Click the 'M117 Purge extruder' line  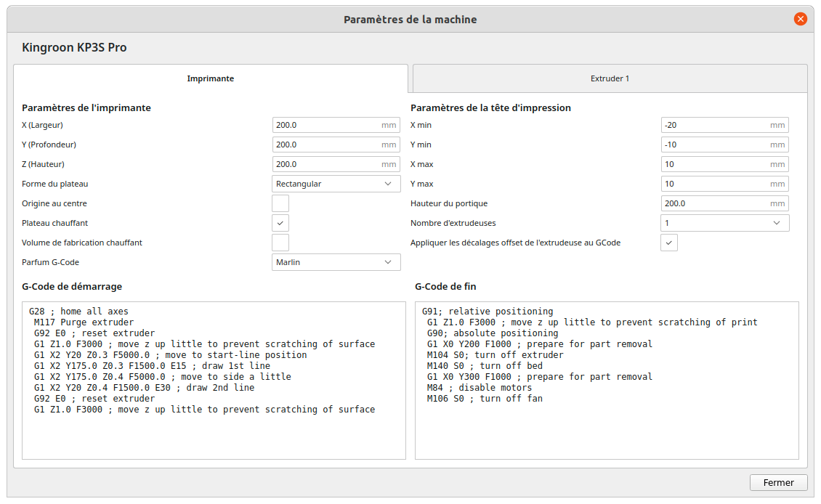click(x=84, y=322)
